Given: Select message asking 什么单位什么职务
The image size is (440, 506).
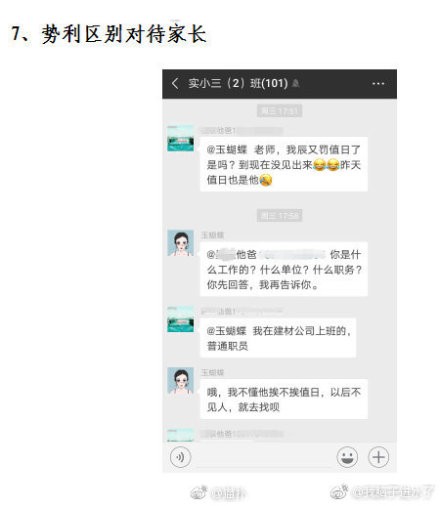Looking at the screenshot, I should pyautogui.click(x=284, y=269).
